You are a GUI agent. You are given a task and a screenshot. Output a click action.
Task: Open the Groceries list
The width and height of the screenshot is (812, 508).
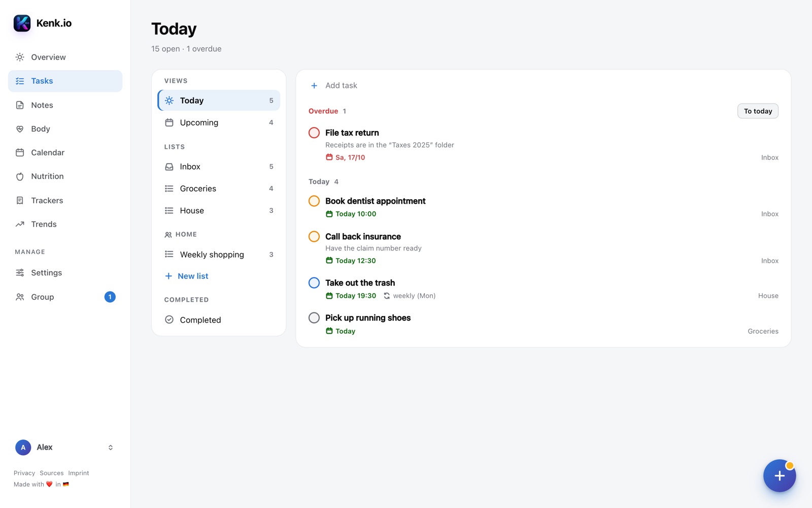pos(219,188)
